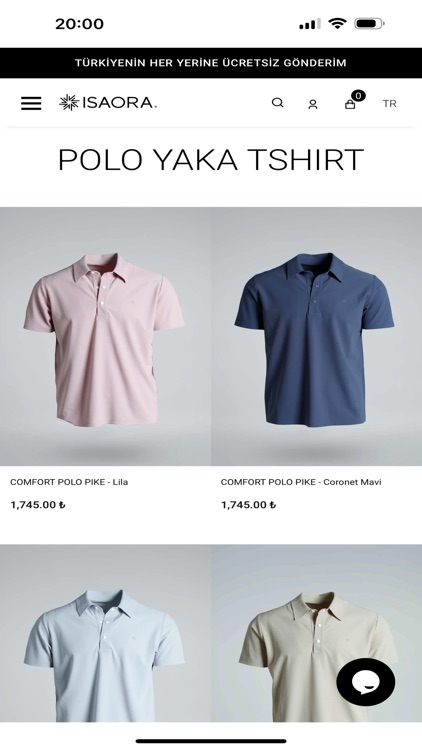Open COMFORT POLO PIKE - Lila product link
Viewport: 422px width, 750px height.
[69, 482]
